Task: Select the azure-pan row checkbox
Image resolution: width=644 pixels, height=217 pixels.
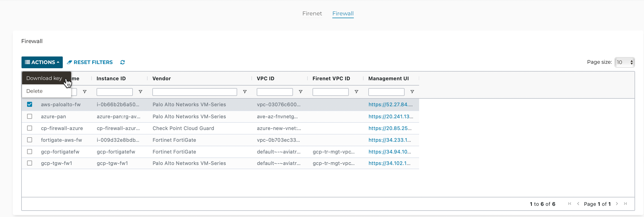Action: 30,116
